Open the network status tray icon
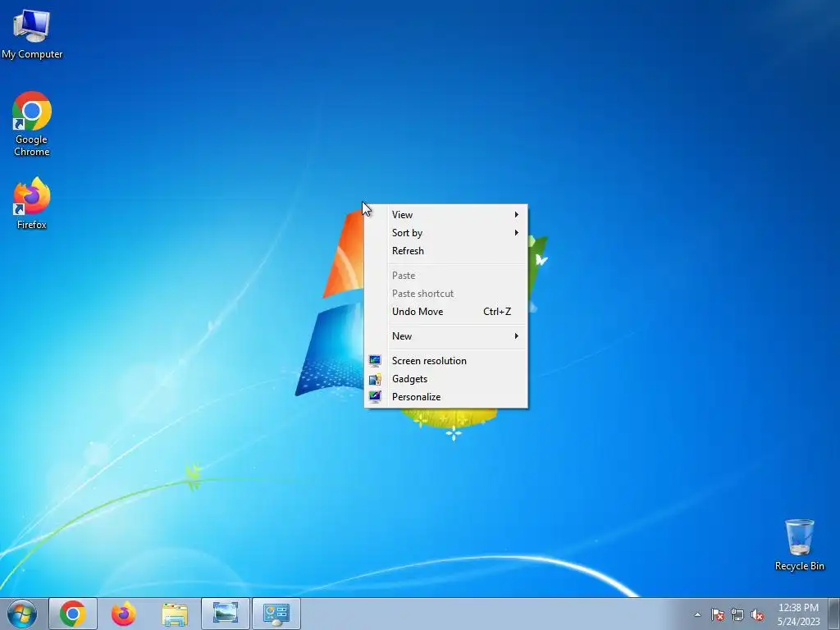This screenshot has height=630, width=840. pos(737,615)
